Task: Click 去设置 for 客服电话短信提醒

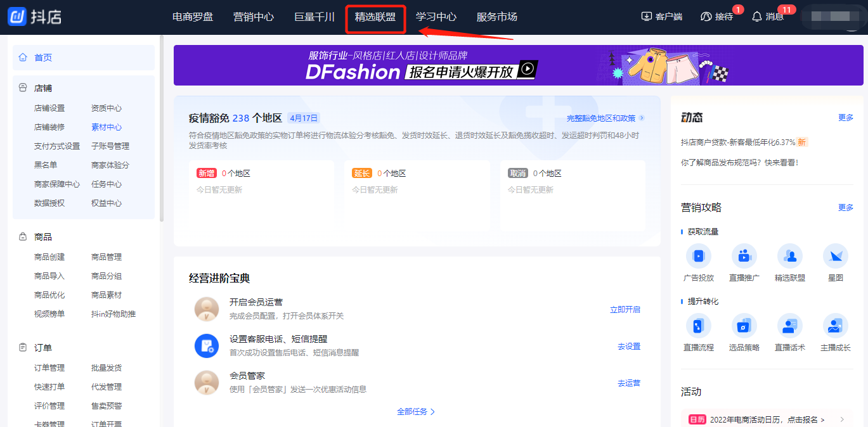Action: [x=628, y=346]
